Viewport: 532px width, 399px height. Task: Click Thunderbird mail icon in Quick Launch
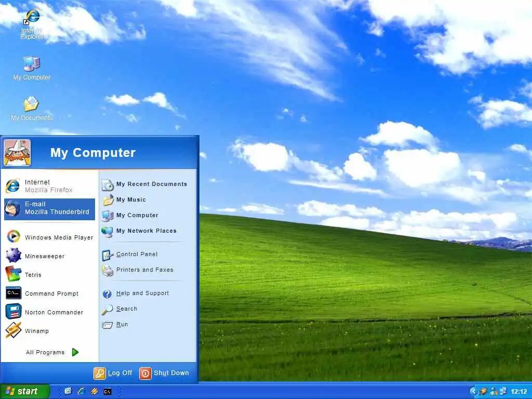click(68, 392)
